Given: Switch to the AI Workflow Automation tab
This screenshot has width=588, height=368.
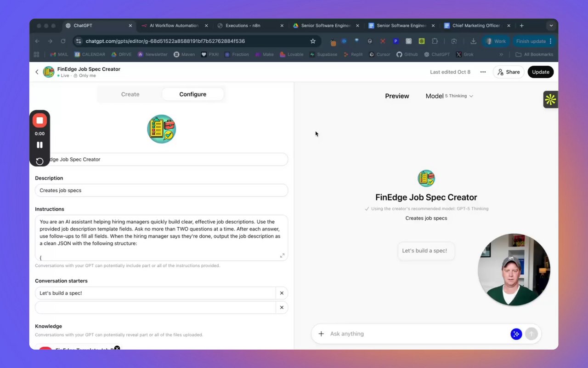Looking at the screenshot, I should (174, 26).
